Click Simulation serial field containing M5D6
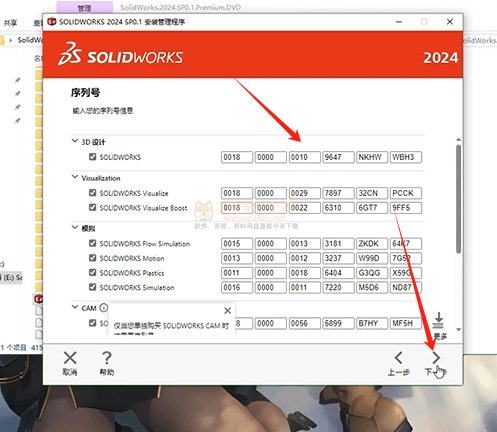The height and width of the screenshot is (432, 497). [x=372, y=287]
